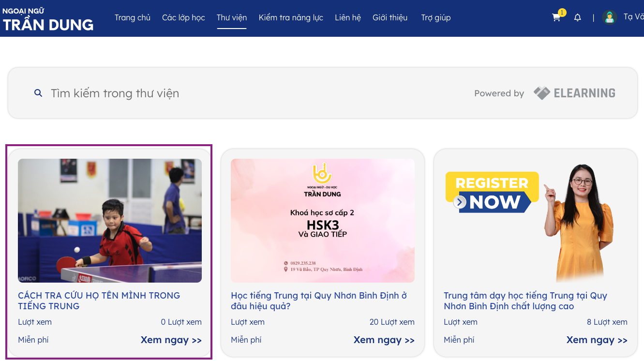
Task: Click the notification bell icon
Action: [577, 18]
